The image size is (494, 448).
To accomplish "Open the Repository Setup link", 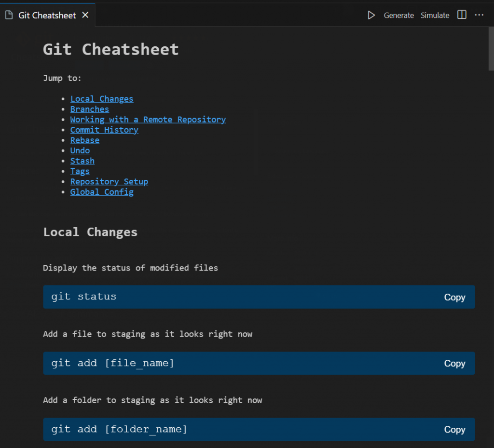I will [109, 182].
